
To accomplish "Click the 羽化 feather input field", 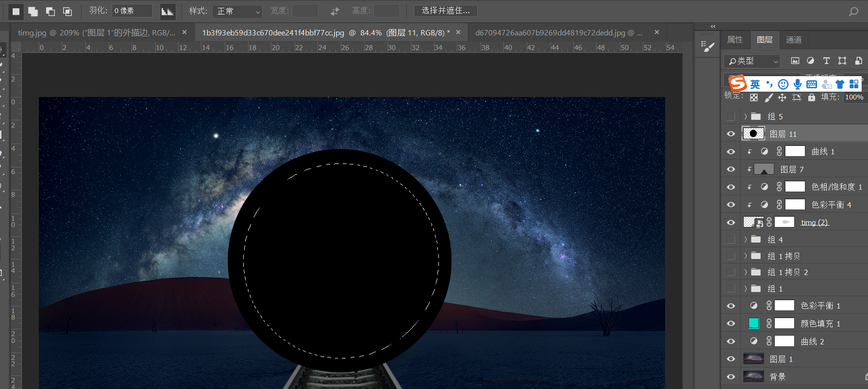I will tap(132, 11).
